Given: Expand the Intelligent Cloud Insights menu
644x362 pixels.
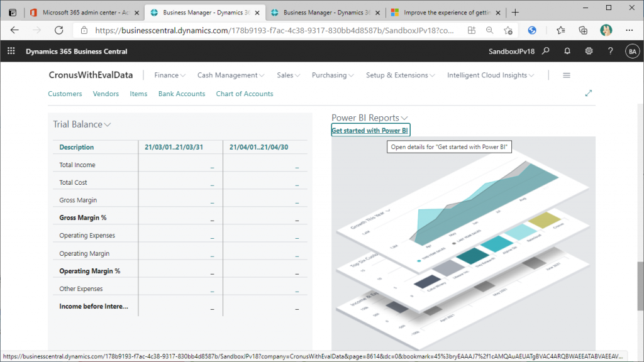Looking at the screenshot, I should click(491, 75).
